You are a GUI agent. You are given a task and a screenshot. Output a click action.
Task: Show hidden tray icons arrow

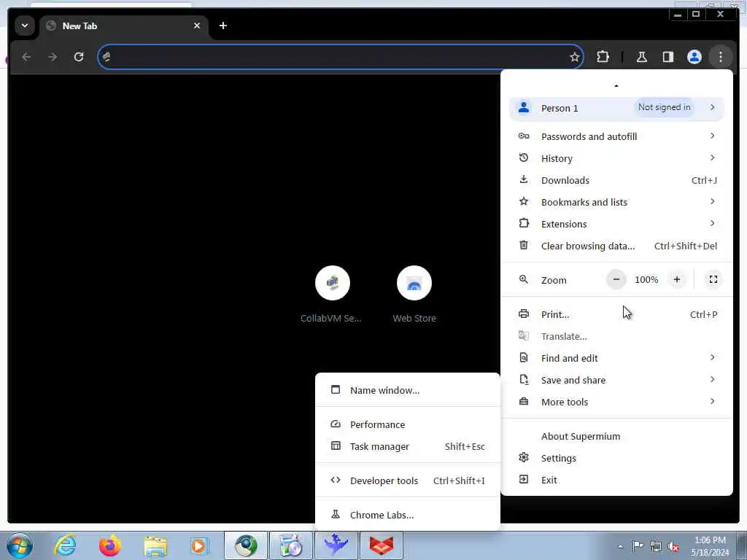tap(620, 546)
